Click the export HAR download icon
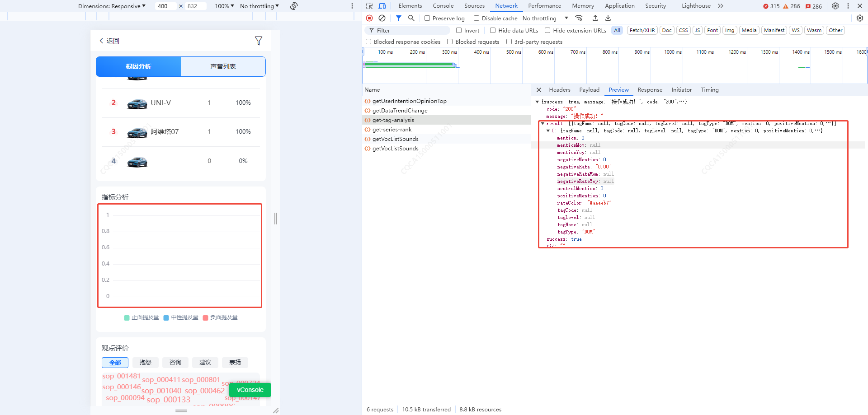 pos(608,18)
